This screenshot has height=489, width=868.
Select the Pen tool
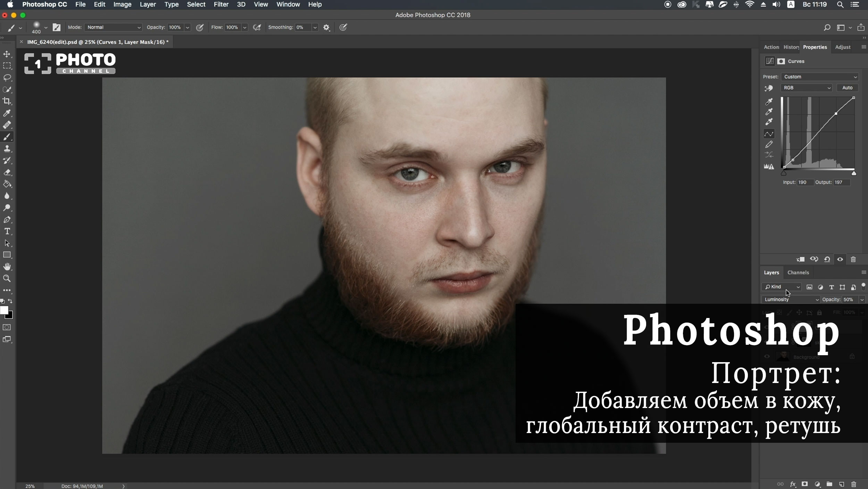coord(7,220)
